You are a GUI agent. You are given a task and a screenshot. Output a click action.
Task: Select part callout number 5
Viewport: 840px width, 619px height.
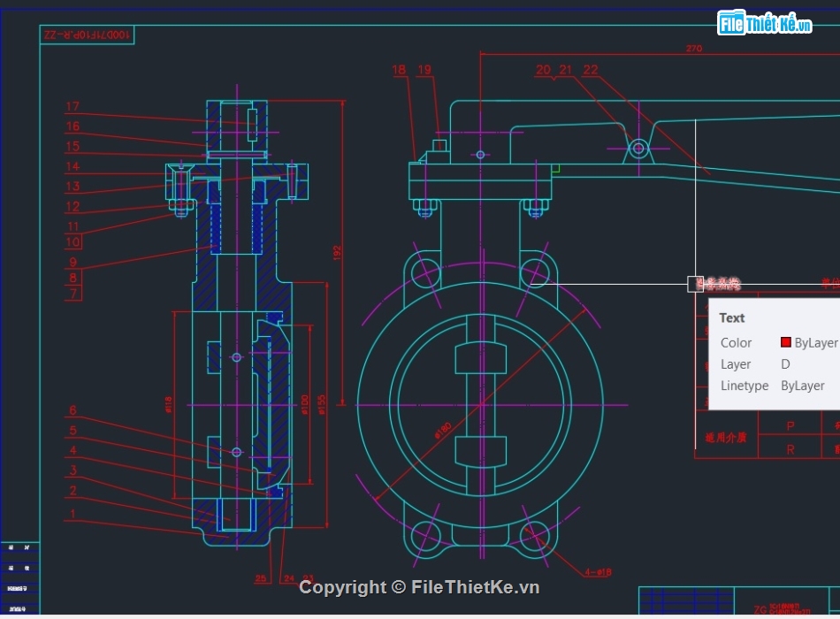(x=73, y=431)
